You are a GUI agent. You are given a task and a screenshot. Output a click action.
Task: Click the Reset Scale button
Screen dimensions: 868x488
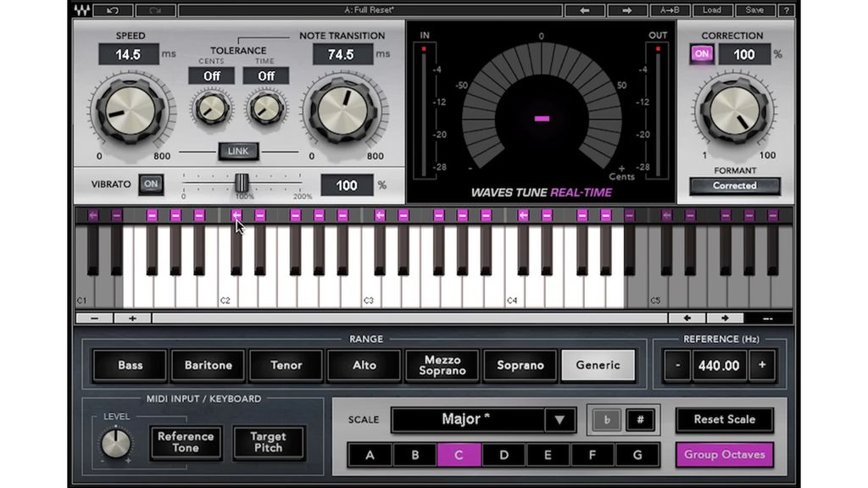point(725,419)
